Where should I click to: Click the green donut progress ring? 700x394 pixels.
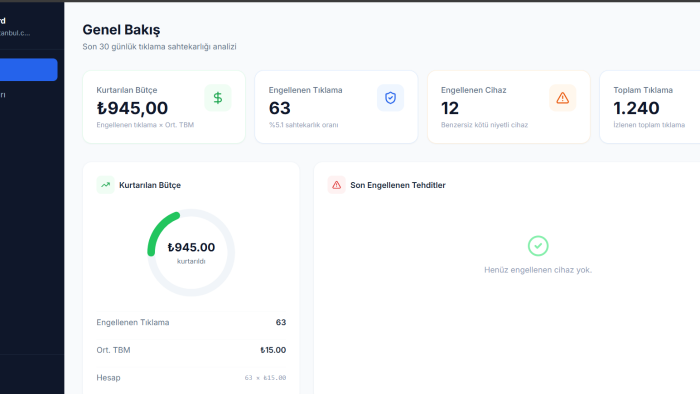(191, 253)
